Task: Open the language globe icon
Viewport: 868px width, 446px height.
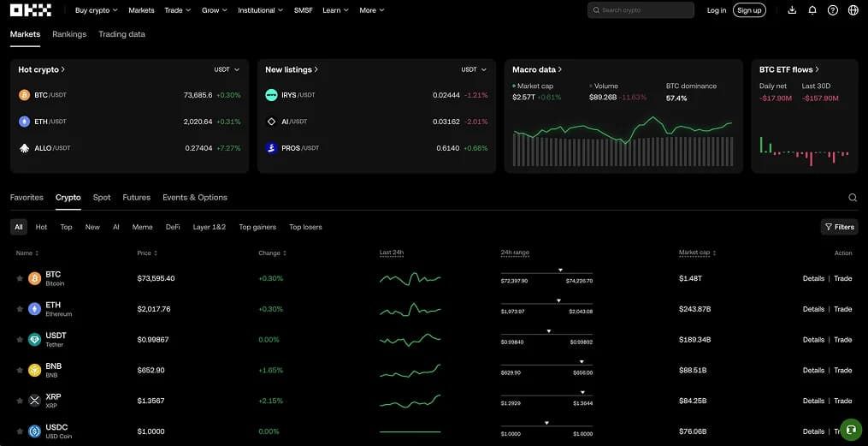Action: pyautogui.click(x=853, y=10)
